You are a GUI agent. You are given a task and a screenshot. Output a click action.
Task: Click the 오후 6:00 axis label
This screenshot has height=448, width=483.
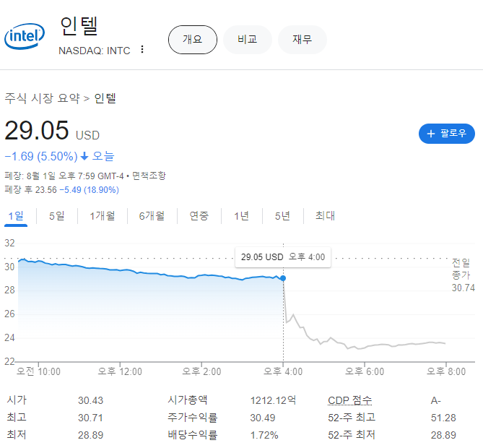pos(365,371)
